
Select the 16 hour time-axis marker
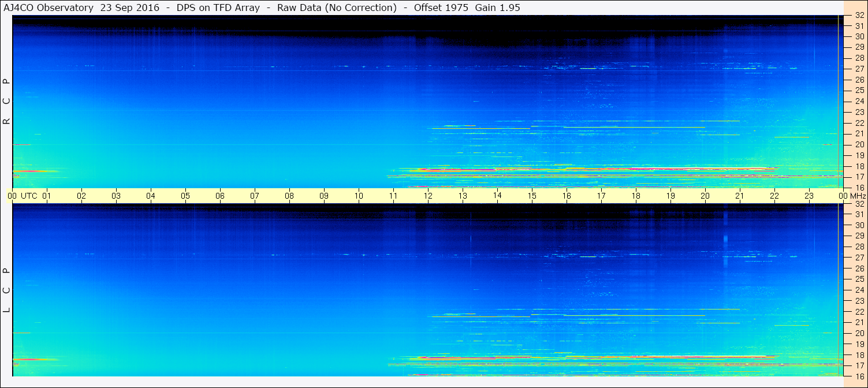coord(567,196)
